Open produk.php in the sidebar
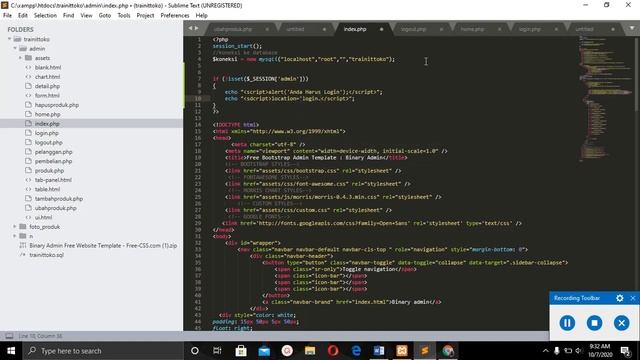Image resolution: width=640 pixels, height=360 pixels. coord(49,171)
